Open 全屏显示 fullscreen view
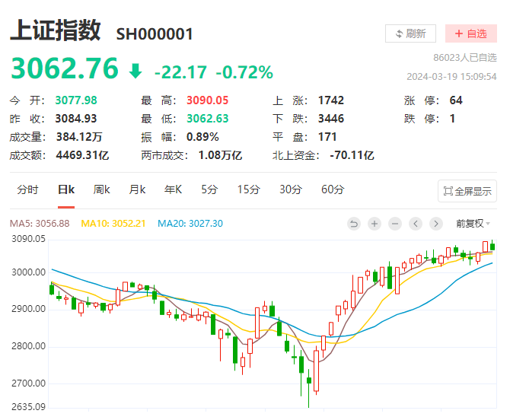This screenshot has width=510, height=420. [x=467, y=191]
